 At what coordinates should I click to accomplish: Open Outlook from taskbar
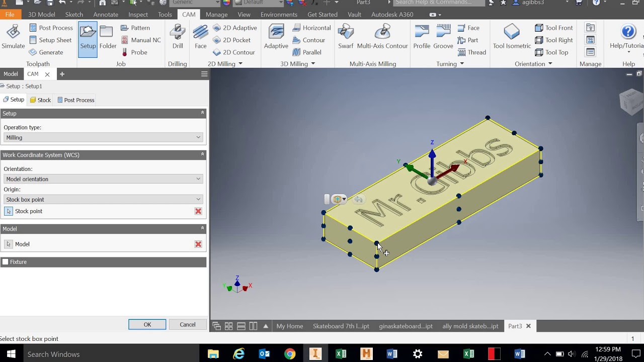click(x=264, y=354)
